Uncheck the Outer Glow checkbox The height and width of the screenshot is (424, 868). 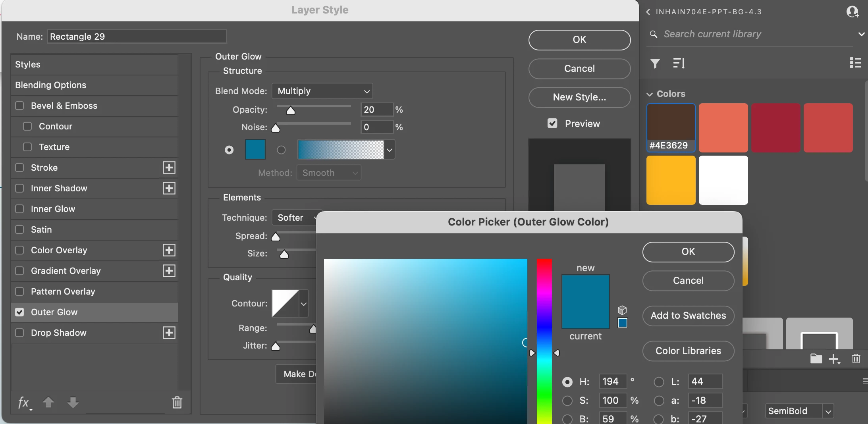(x=19, y=312)
